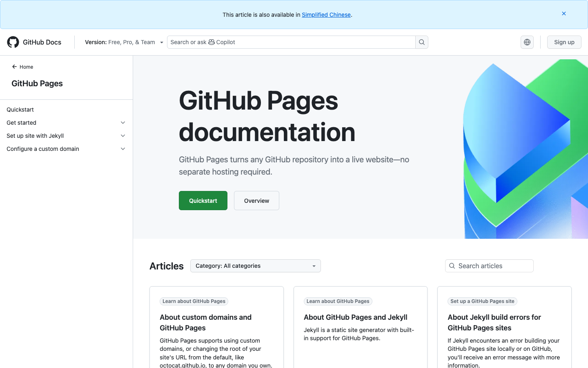Click the Sign up button
This screenshot has width=588, height=368.
pos(564,42)
